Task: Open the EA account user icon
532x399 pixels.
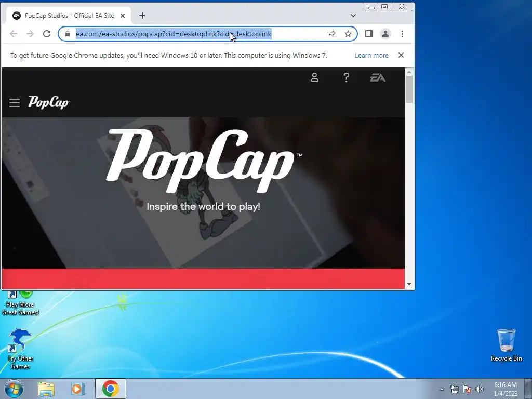Action: [x=314, y=77]
